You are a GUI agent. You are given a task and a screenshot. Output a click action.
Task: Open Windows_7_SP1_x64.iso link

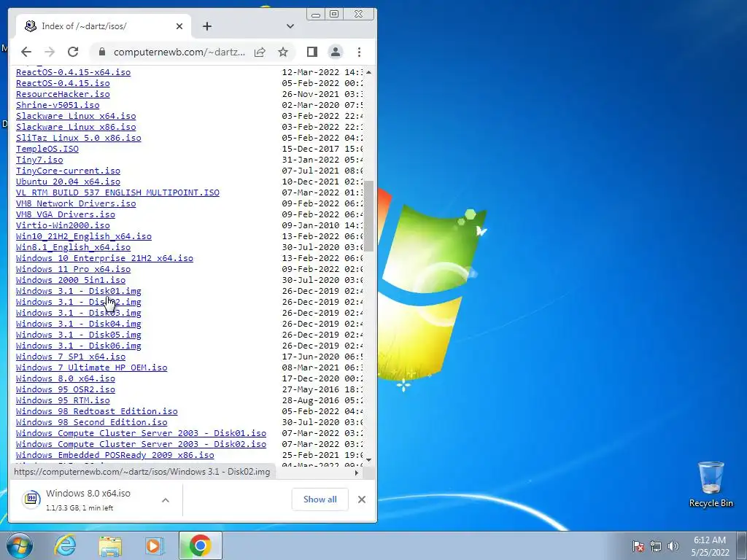[x=71, y=357]
